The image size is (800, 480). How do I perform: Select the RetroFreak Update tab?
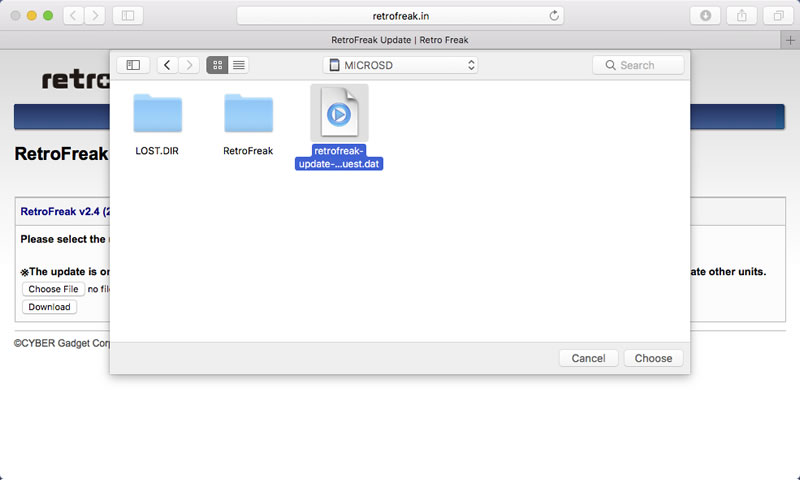[x=399, y=40]
